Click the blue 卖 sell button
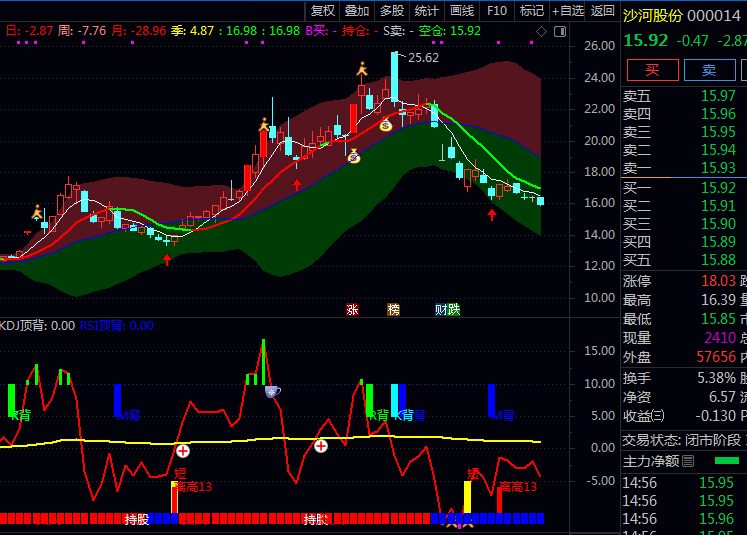This screenshot has height=535, width=747. pos(709,70)
